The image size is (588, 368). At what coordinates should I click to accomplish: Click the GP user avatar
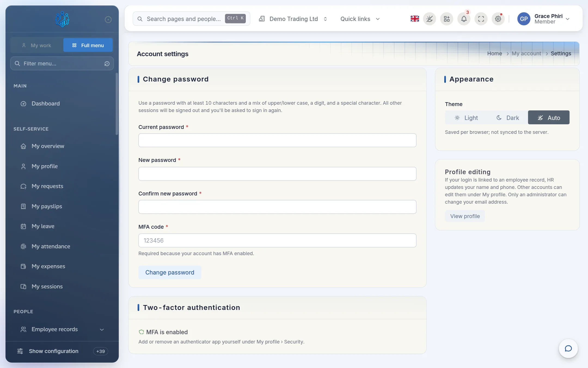click(524, 19)
